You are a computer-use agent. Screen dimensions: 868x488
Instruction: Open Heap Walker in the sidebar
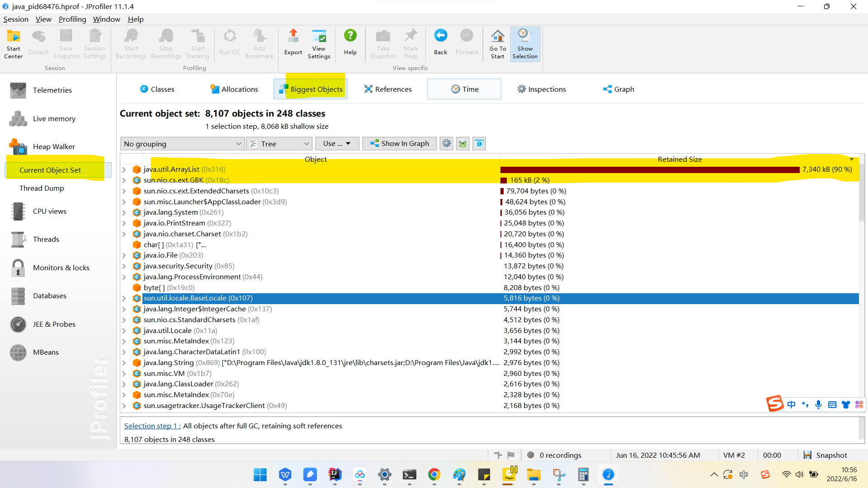[54, 146]
